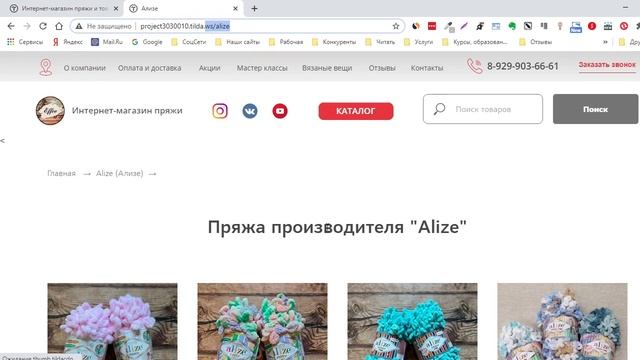Expand the Рабочая bookmarks folder
The height and width of the screenshot is (360, 640).
coord(286,42)
